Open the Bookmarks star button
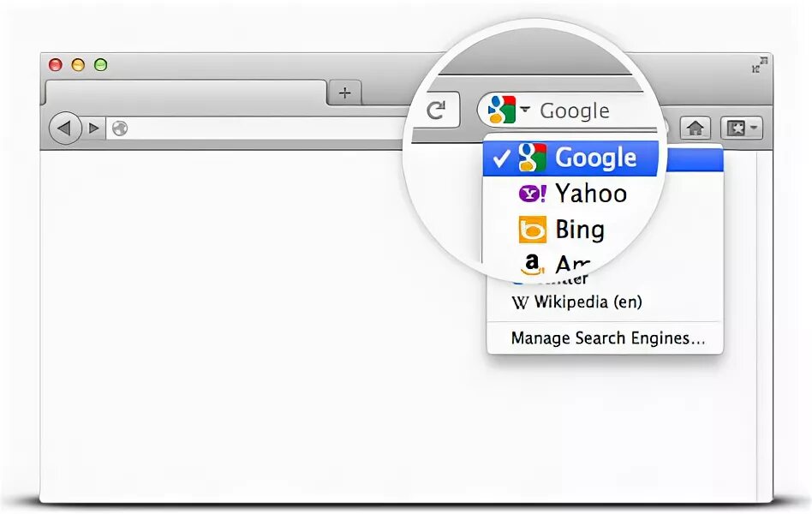 (742, 128)
